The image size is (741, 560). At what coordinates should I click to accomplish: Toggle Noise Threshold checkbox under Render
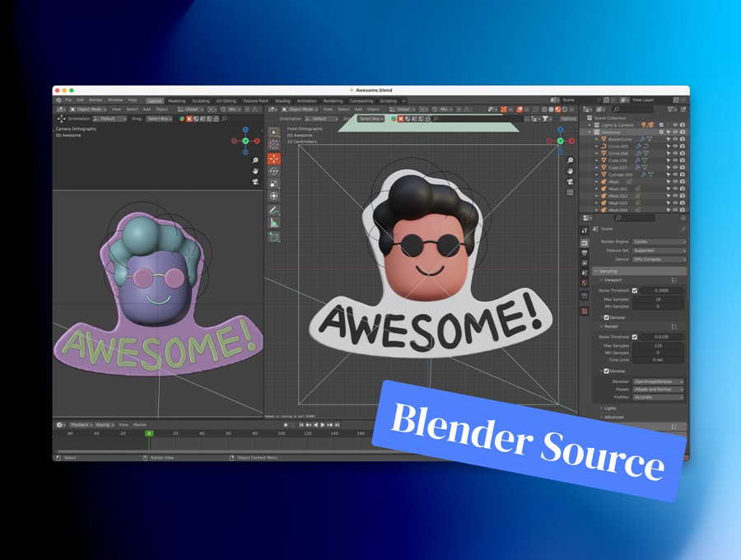coord(634,338)
